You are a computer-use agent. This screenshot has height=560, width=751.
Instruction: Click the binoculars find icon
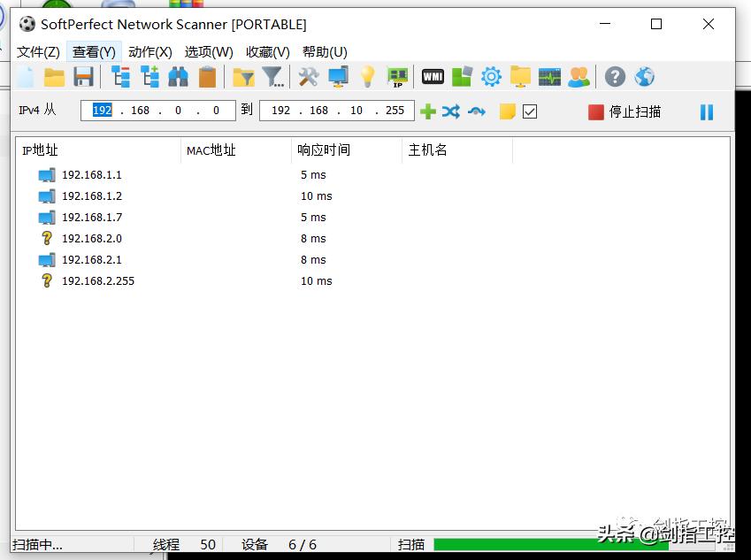pos(179,77)
